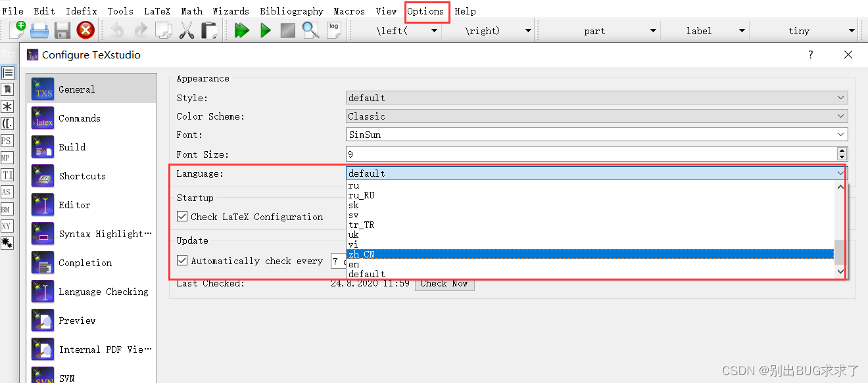Image resolution: width=868 pixels, height=383 pixels.
Task: Open the TI TikZ side panel
Action: point(7,175)
